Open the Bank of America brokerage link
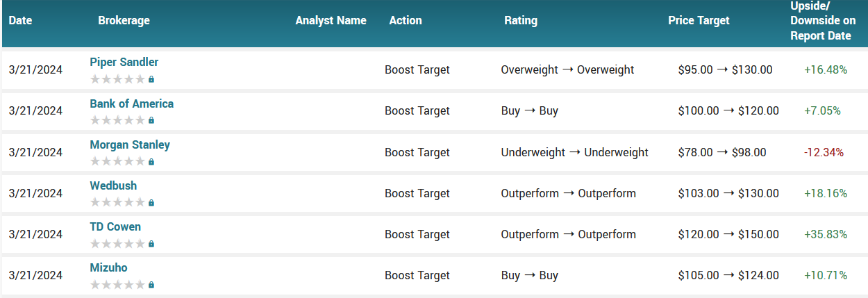This screenshot has width=868, height=298. (x=131, y=104)
